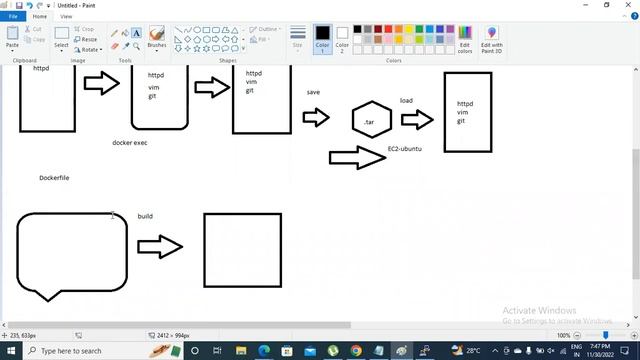Screen dimensions: 640x360
Task: Open the File menu
Action: (x=13, y=16)
